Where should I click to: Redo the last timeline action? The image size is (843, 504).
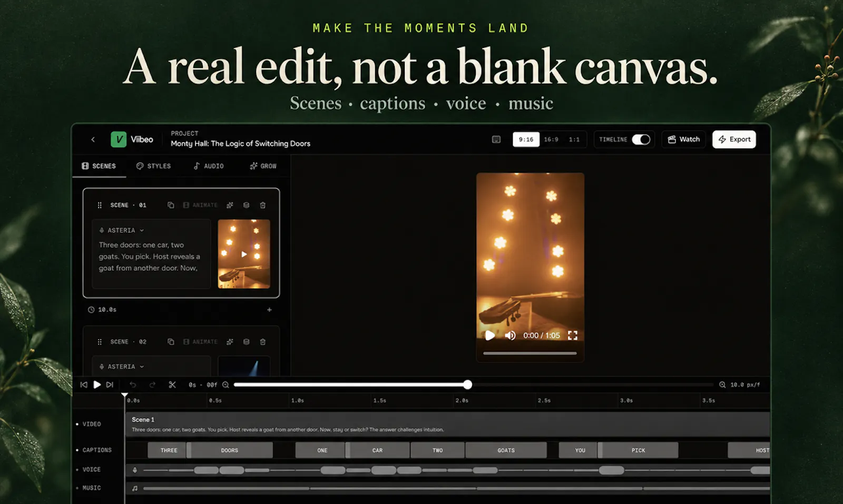[152, 385]
